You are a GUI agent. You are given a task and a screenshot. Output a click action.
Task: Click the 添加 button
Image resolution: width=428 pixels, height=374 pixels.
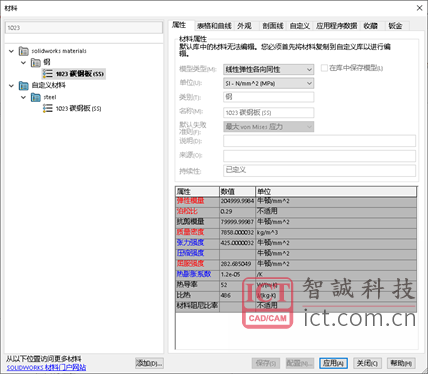[x=149, y=363]
